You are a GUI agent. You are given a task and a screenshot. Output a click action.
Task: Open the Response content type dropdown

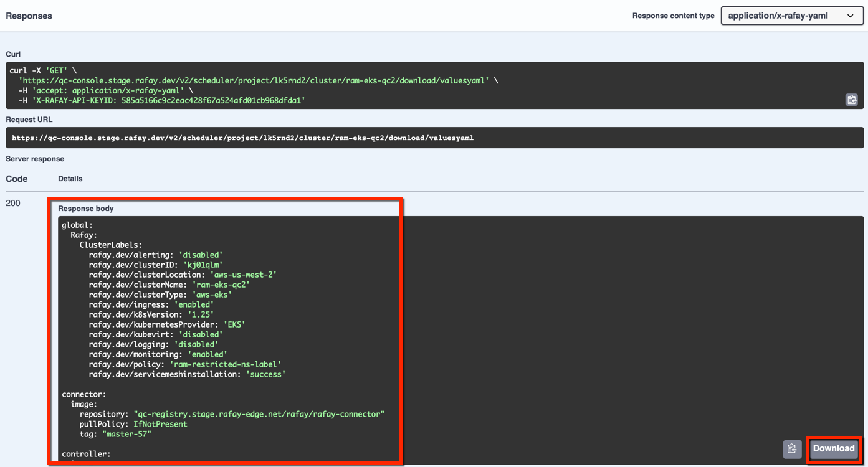(x=792, y=16)
